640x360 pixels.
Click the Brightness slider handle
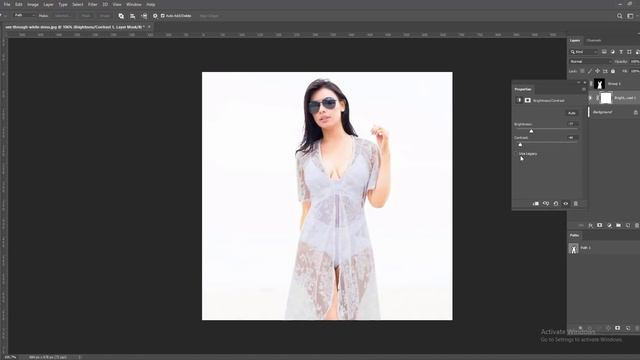(x=531, y=131)
